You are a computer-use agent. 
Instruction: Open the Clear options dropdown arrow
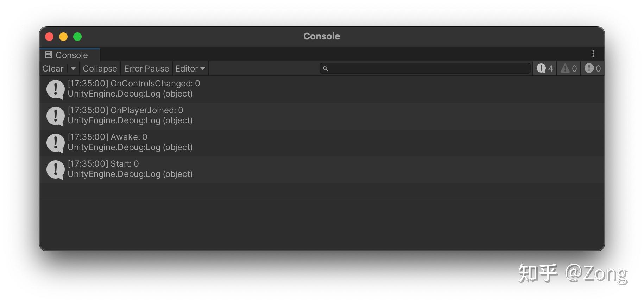pyautogui.click(x=73, y=69)
